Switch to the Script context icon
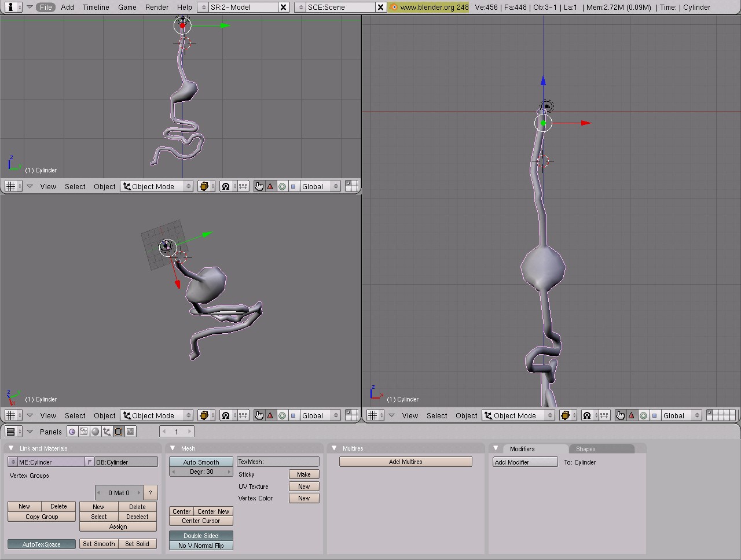The width and height of the screenshot is (741, 560). 84,432
